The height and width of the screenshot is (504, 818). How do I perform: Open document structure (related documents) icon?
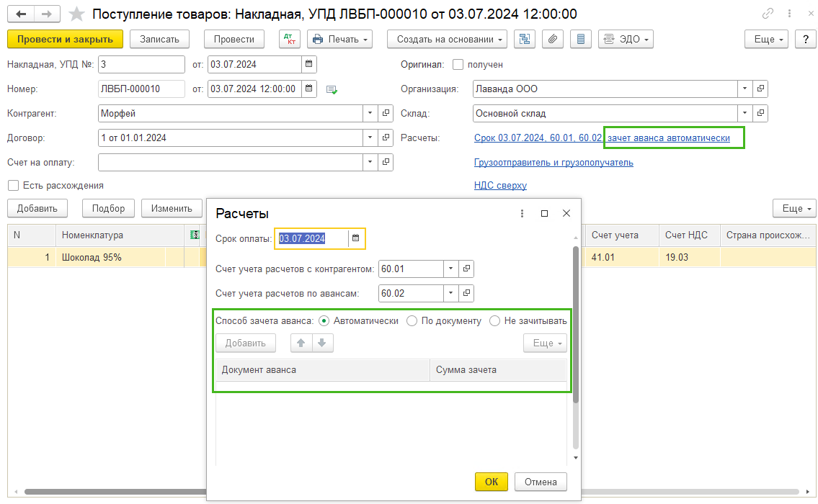pos(525,39)
